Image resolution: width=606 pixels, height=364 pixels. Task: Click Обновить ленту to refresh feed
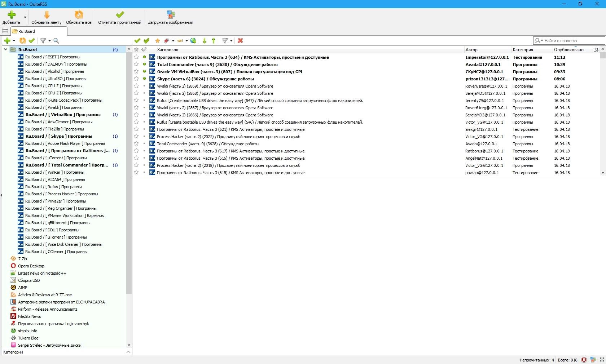[46, 17]
